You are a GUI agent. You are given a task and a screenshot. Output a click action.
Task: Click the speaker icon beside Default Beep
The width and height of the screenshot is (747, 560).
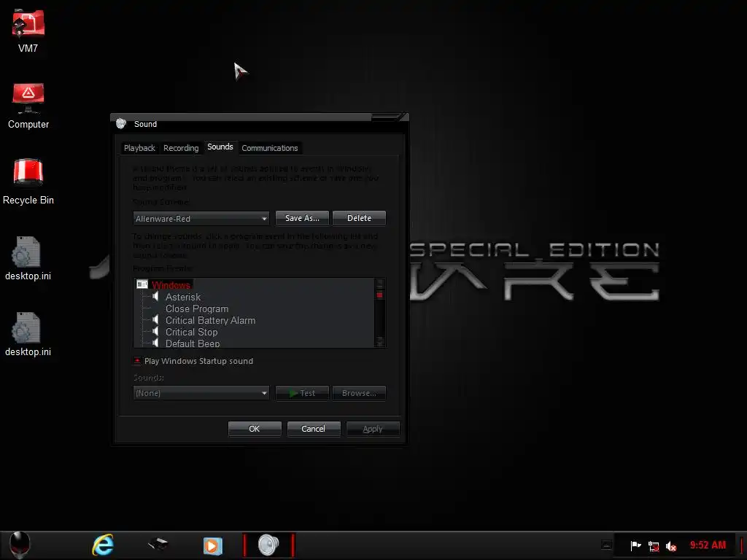[x=156, y=343]
